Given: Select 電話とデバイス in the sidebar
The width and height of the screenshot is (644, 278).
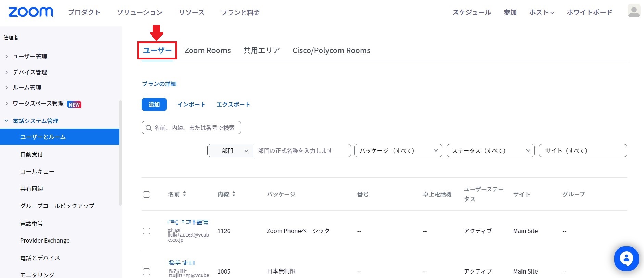Looking at the screenshot, I should tap(40, 258).
